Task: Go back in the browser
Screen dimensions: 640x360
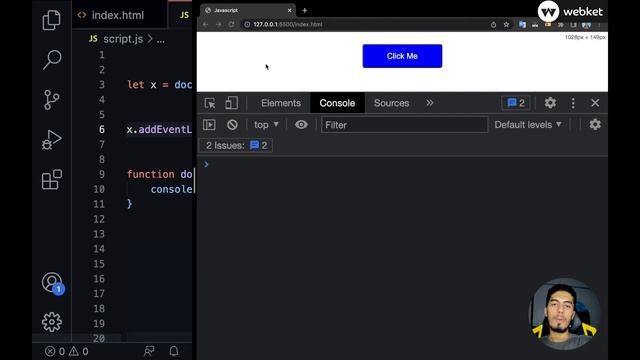Action: (x=205, y=24)
